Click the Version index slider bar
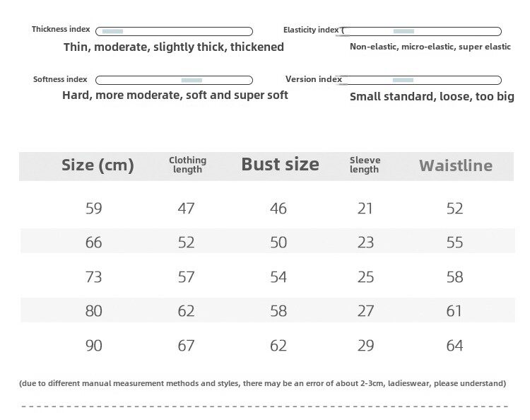The height and width of the screenshot is (420, 530). click(x=422, y=80)
